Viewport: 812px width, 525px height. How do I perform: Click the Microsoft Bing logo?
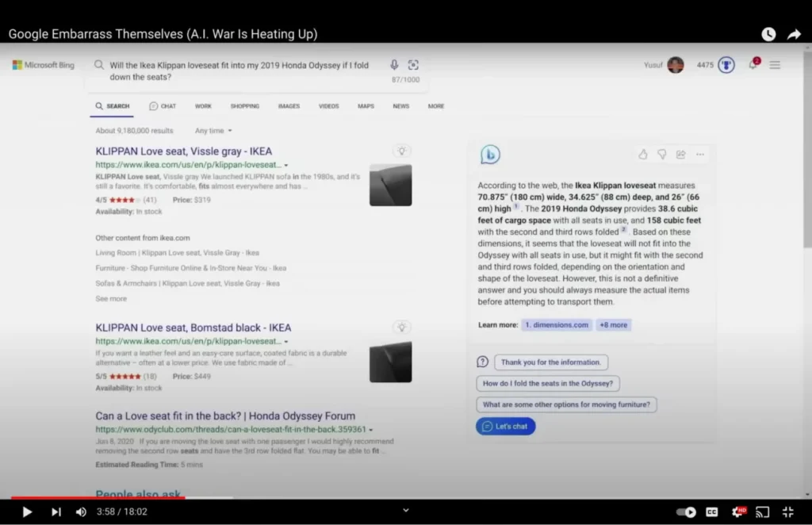point(44,65)
